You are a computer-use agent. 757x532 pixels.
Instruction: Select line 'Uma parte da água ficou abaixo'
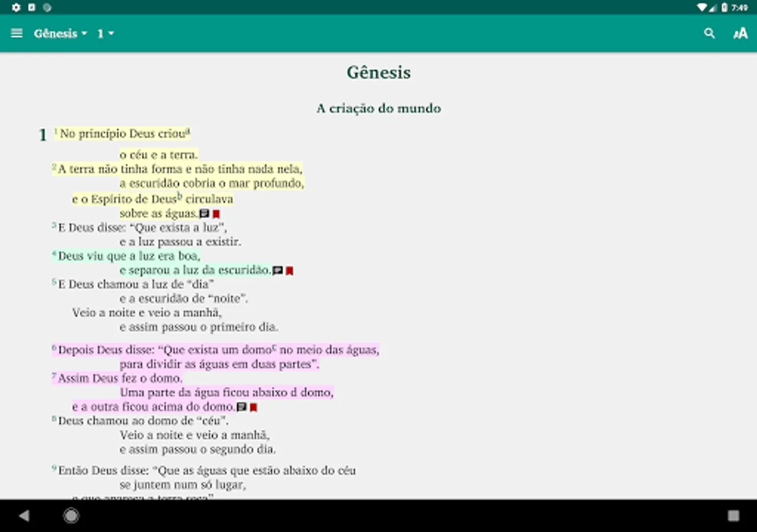point(227,392)
